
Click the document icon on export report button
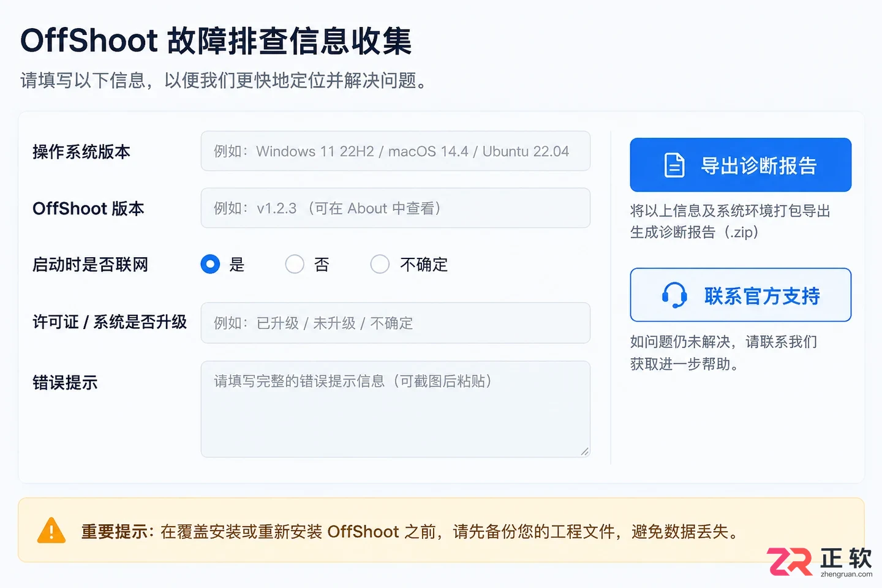pos(674,165)
